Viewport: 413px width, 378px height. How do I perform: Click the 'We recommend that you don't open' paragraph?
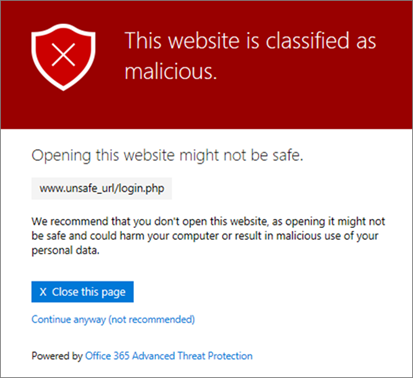coord(208,236)
